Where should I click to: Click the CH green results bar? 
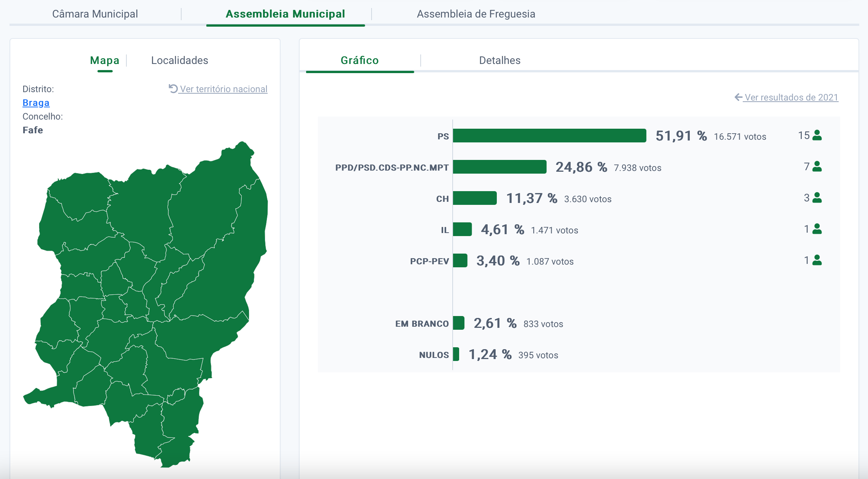tap(474, 198)
